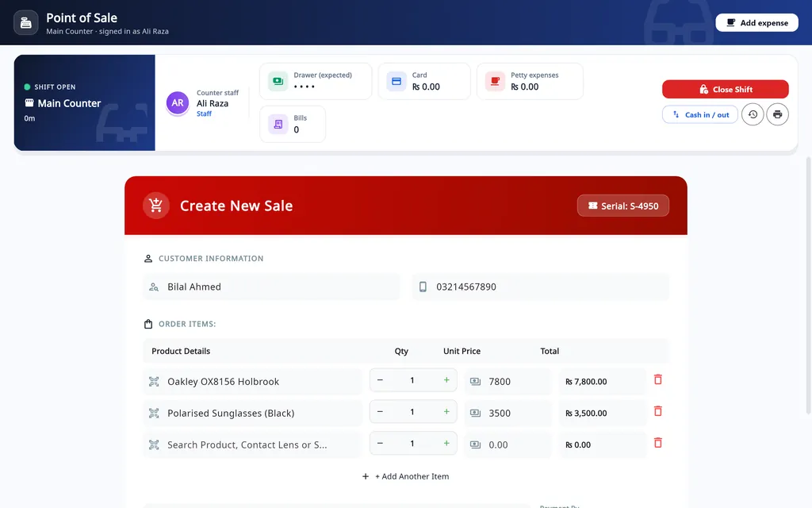
Task: Click the unit price field showing 0.00
Action: point(507,444)
